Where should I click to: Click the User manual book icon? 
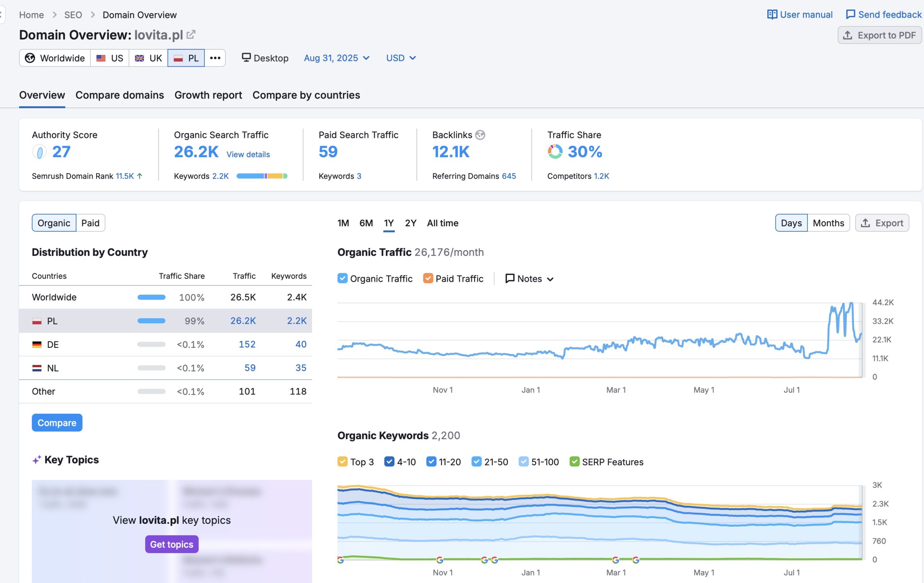click(x=772, y=14)
